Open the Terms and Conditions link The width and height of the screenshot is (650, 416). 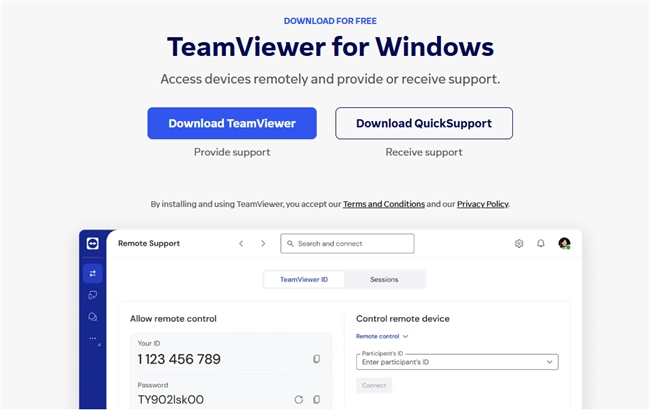point(383,204)
